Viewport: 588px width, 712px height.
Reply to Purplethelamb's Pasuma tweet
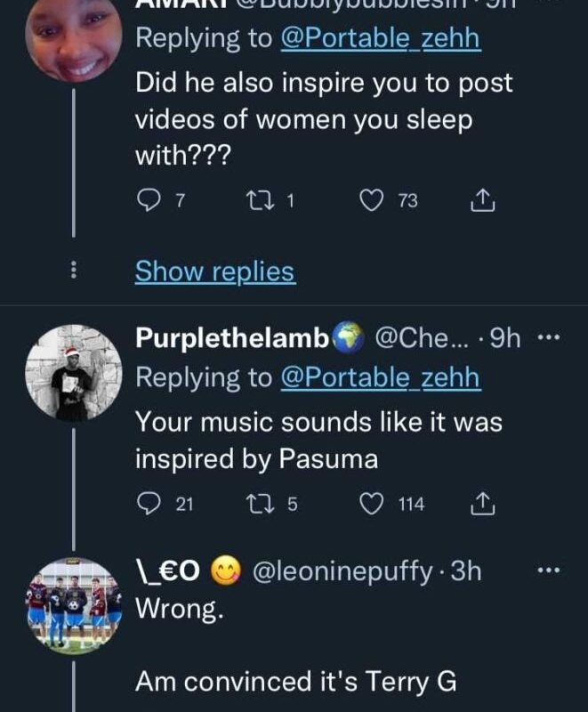tap(147, 505)
